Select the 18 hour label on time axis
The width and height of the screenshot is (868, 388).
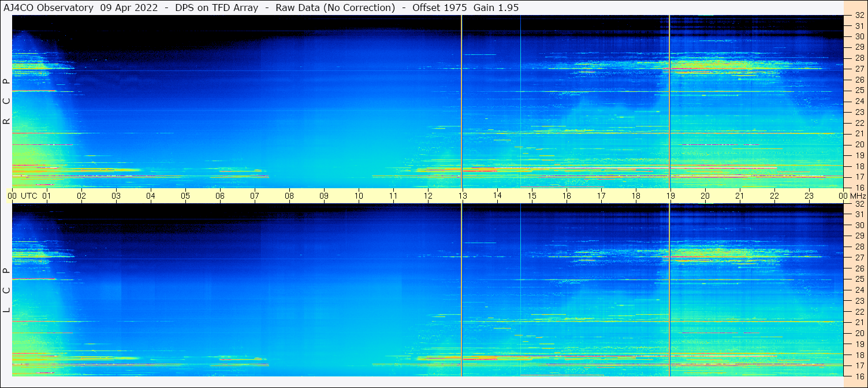point(636,196)
